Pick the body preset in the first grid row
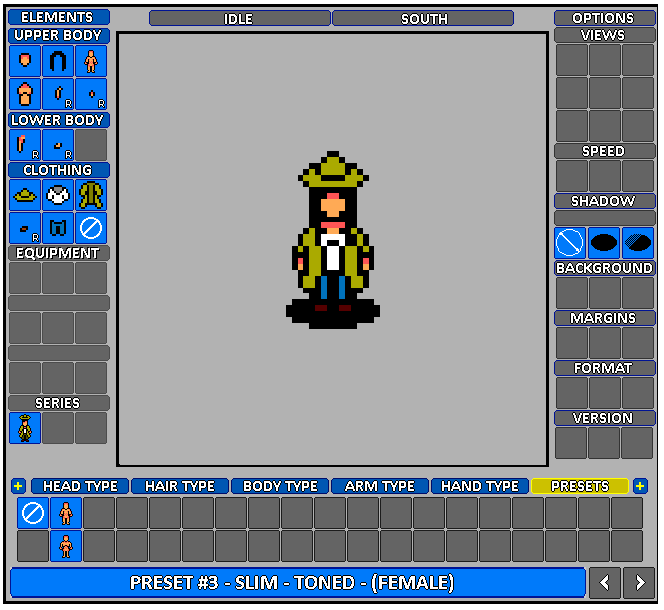Image resolution: width=664 pixels, height=610 pixels. tap(66, 513)
